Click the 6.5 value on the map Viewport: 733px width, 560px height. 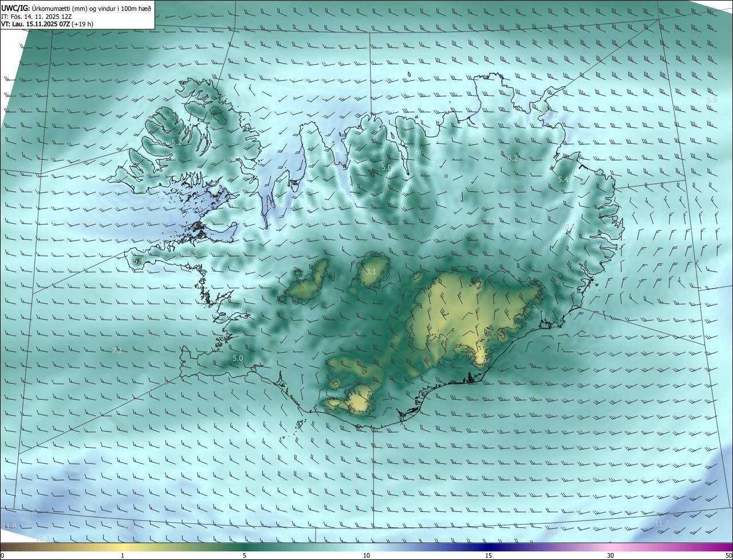[193, 253]
